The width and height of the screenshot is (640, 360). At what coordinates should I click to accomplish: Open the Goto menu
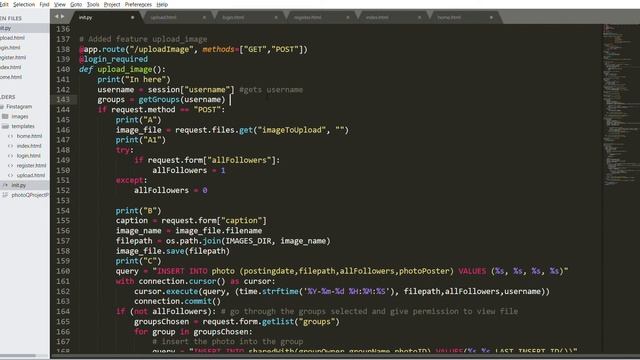tap(76, 4)
